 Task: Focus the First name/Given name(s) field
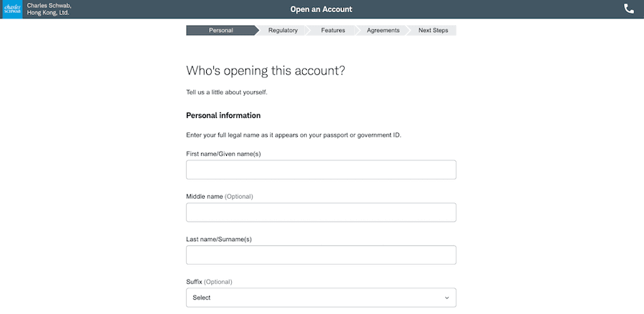tap(321, 170)
